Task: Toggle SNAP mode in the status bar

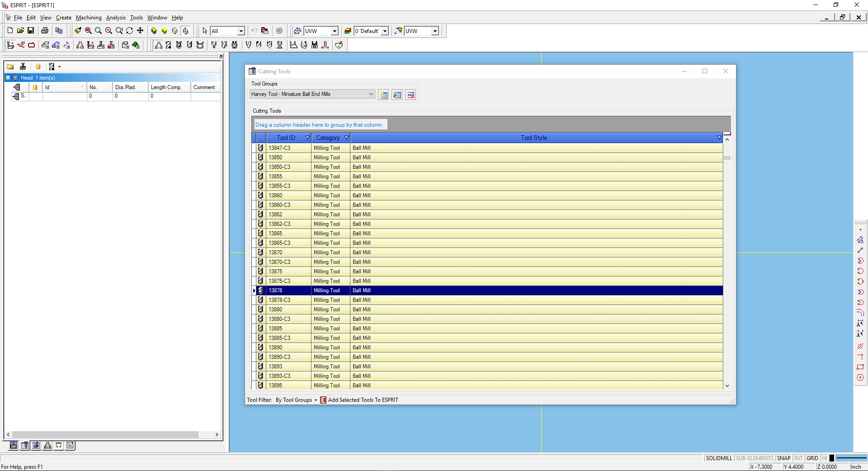Action: point(784,458)
